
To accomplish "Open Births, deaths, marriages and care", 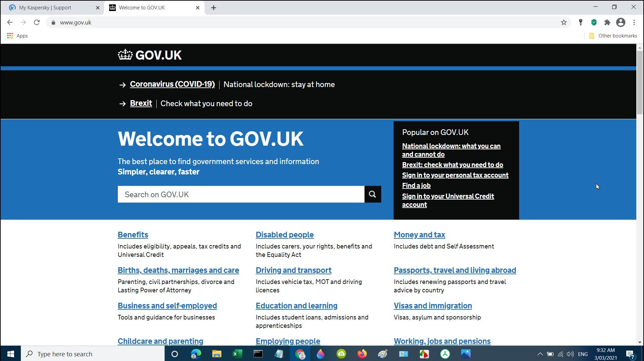I will point(178,270).
